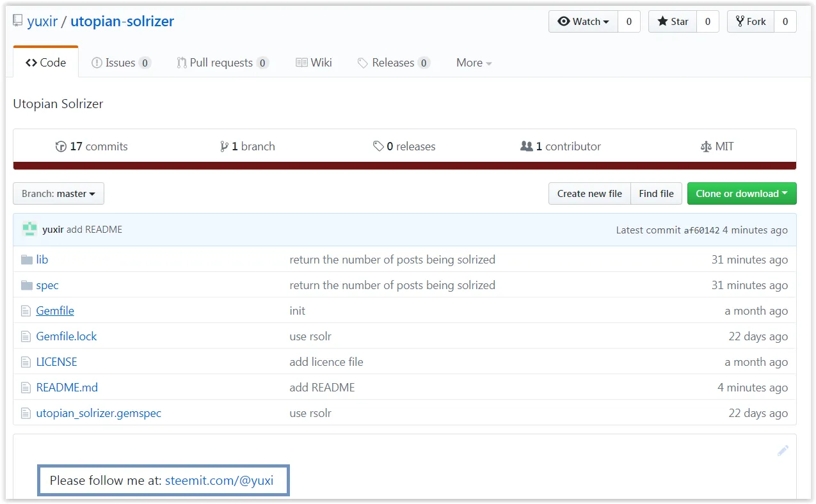This screenshot has width=816, height=504.
Task: Switch to the Code tab
Action: [x=46, y=63]
